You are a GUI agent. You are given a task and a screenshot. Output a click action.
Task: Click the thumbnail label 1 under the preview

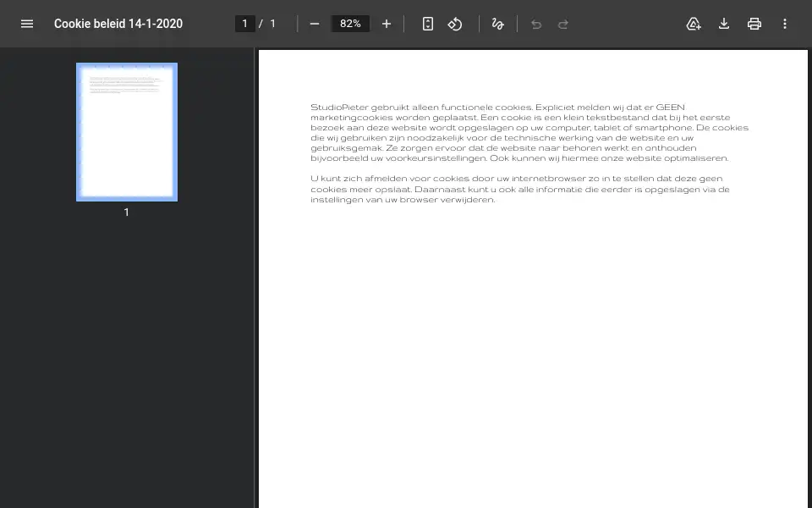126,212
